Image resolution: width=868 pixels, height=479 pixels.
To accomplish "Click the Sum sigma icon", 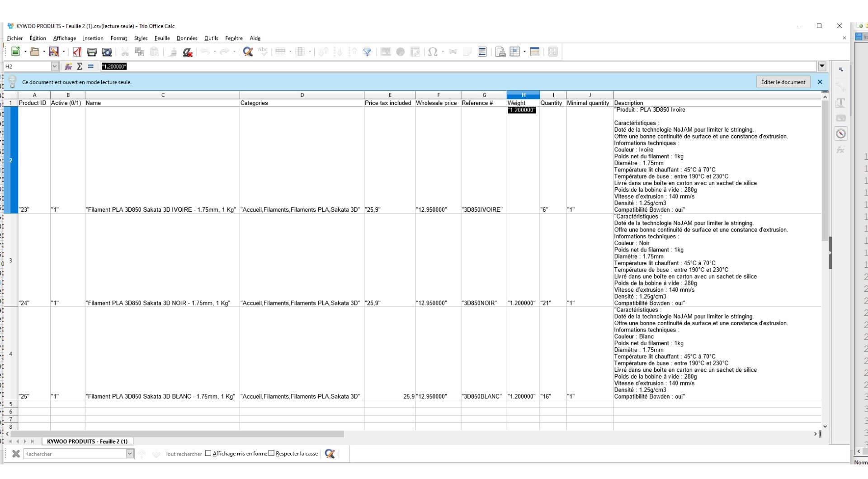I will click(x=80, y=66).
